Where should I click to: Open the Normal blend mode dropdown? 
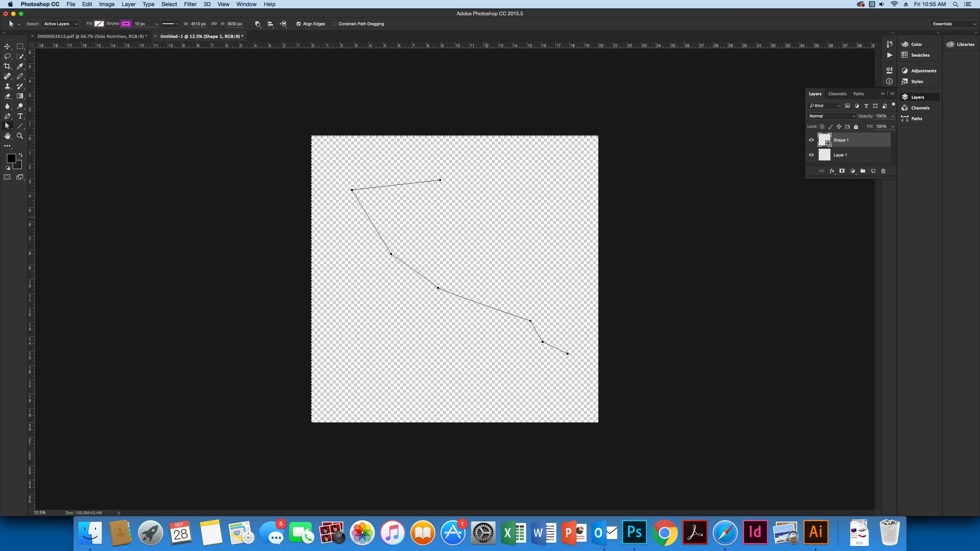[x=831, y=116]
